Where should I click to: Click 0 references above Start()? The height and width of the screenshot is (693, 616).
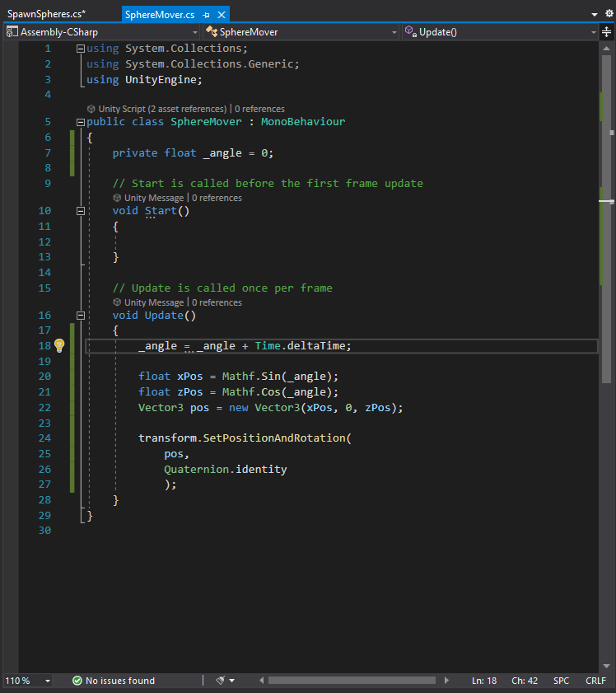click(217, 198)
